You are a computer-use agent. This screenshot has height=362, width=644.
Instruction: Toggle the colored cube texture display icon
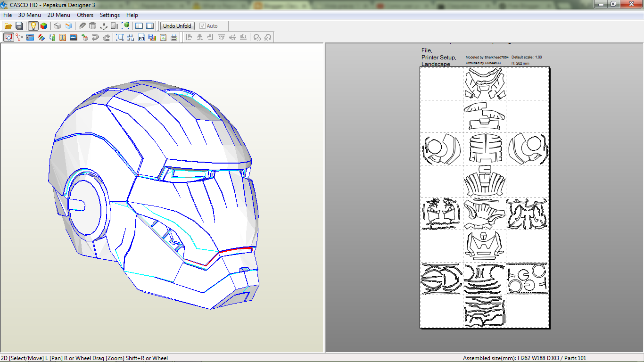44,26
